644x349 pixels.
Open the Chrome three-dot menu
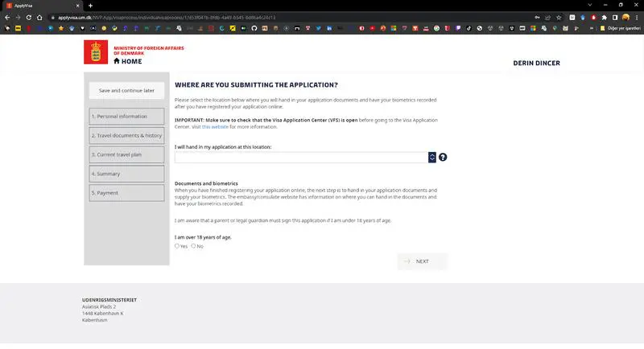(637, 17)
